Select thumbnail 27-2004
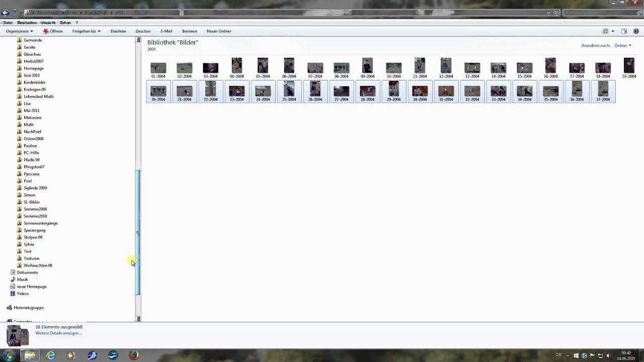Image resolution: width=644 pixels, height=362 pixels. (x=341, y=92)
